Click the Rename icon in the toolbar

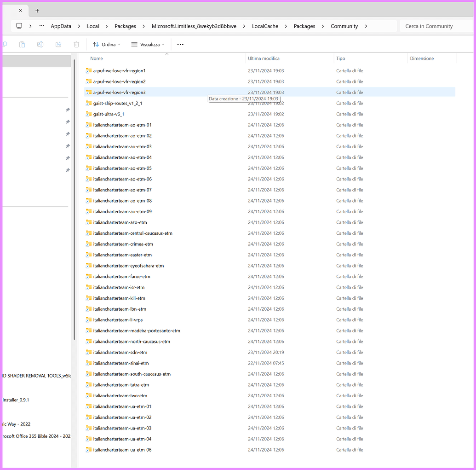(x=40, y=44)
